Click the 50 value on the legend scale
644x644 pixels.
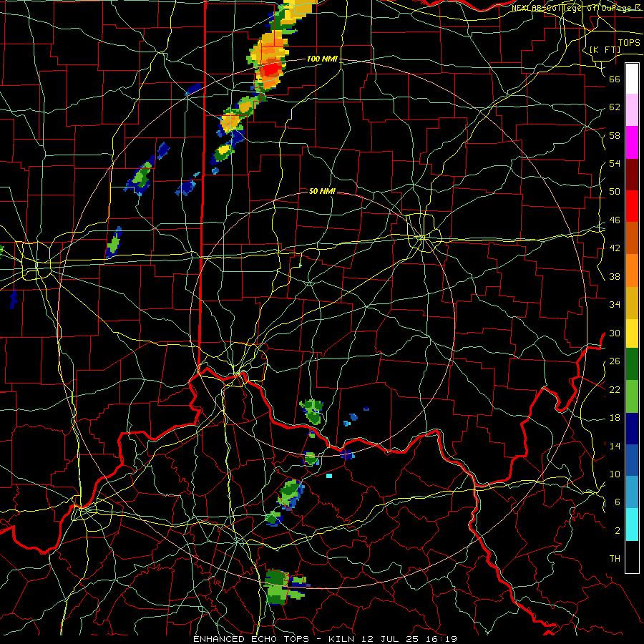[615, 192]
